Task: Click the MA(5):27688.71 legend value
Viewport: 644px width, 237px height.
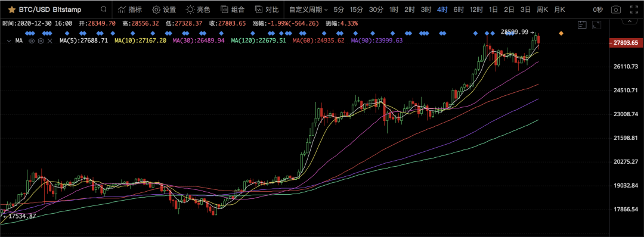Action: (83, 40)
